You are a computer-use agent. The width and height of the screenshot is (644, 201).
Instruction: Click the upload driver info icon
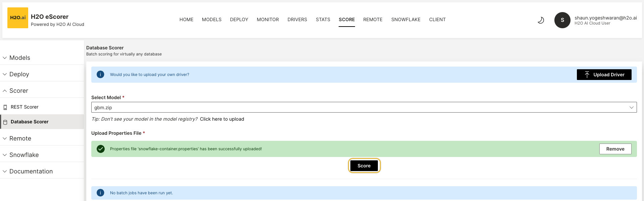(100, 75)
